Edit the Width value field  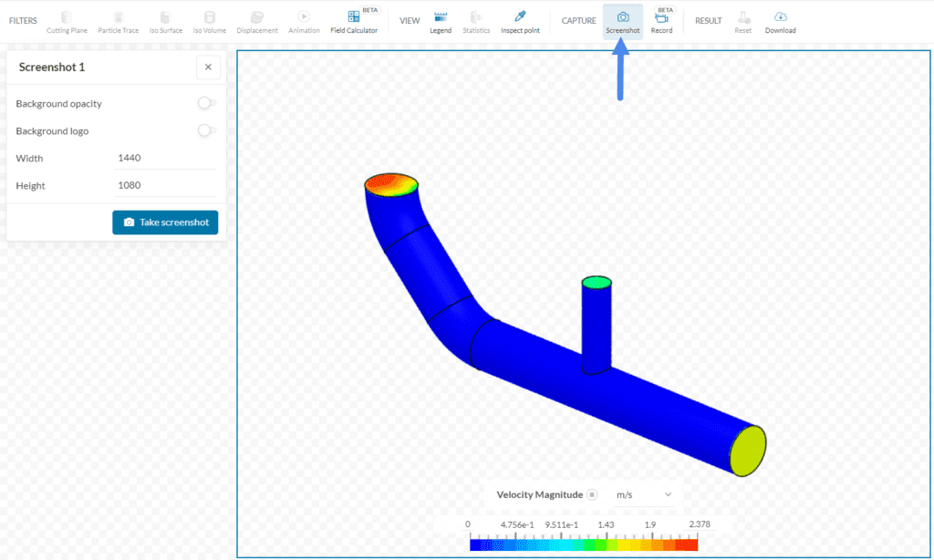pyautogui.click(x=164, y=158)
